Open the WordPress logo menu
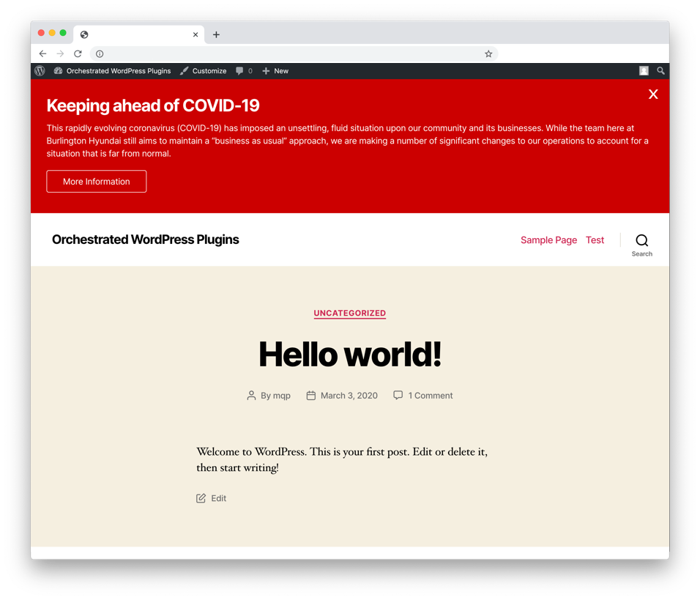Viewport: 700px width, 611px height. pyautogui.click(x=40, y=70)
